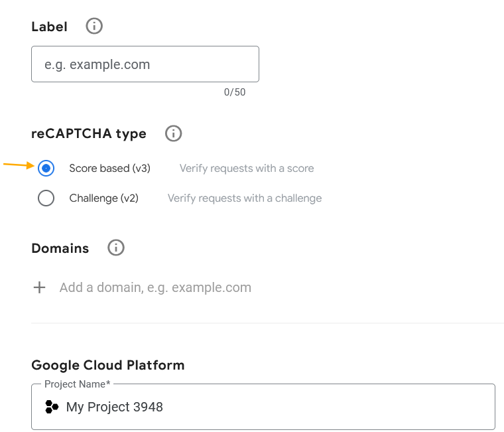Show the Domains help info icon

116,248
